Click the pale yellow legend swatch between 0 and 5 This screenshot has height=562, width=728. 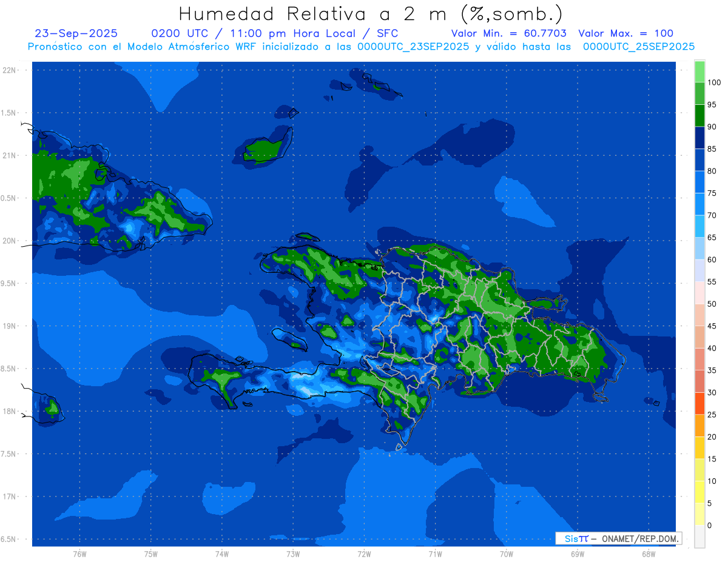pos(699,513)
